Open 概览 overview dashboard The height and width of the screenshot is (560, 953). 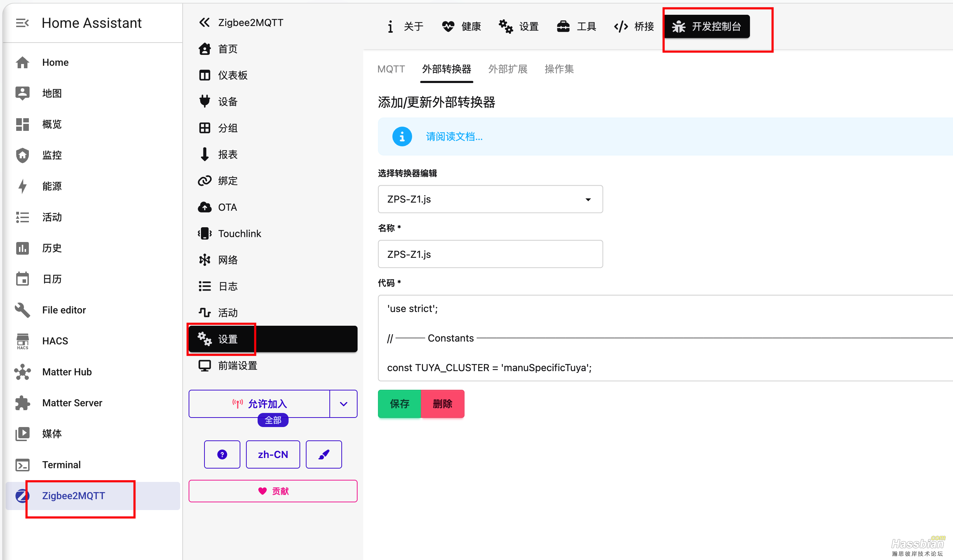click(93, 125)
